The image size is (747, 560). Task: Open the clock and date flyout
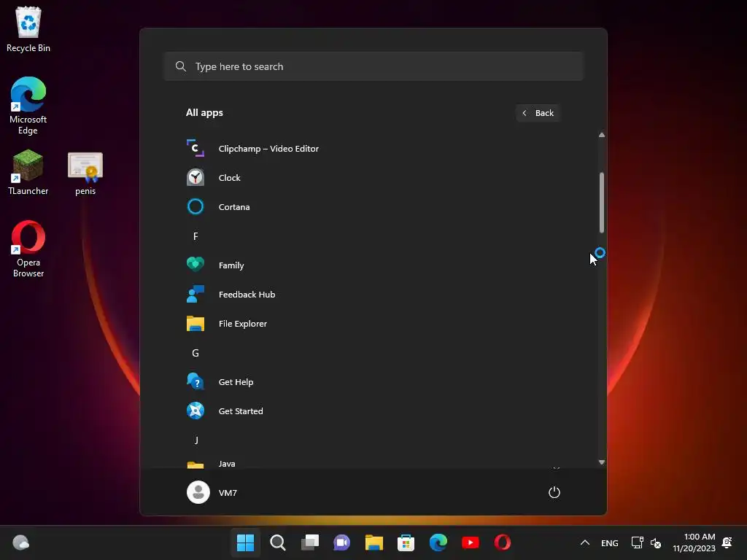[x=694, y=542]
